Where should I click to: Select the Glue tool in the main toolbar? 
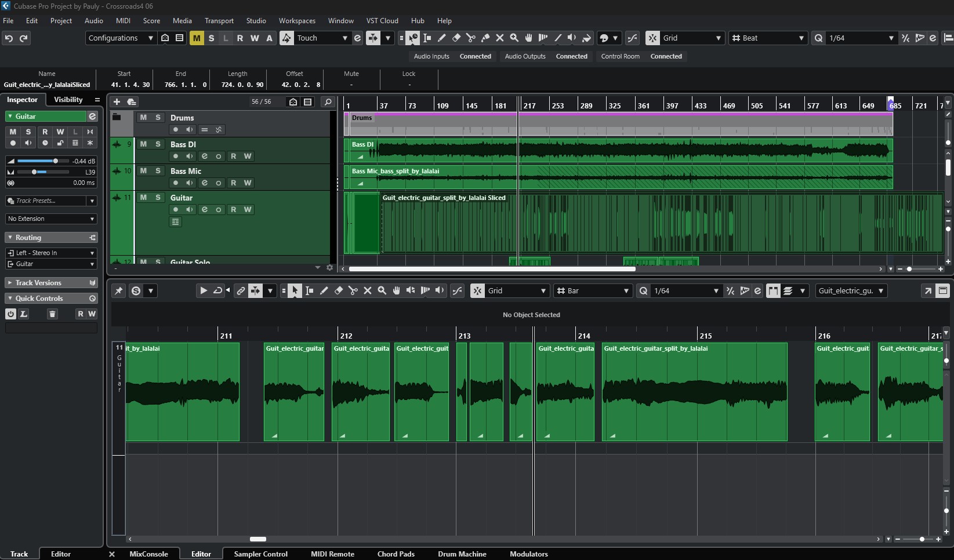[485, 38]
